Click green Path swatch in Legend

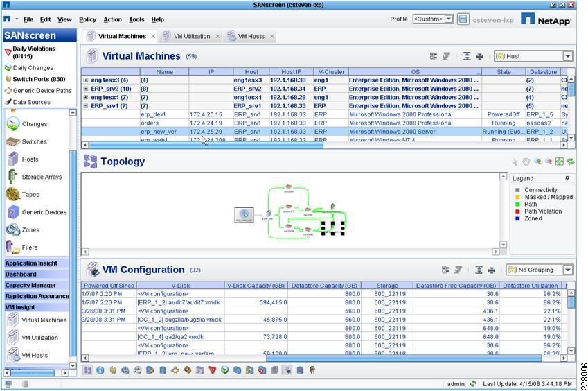point(517,204)
